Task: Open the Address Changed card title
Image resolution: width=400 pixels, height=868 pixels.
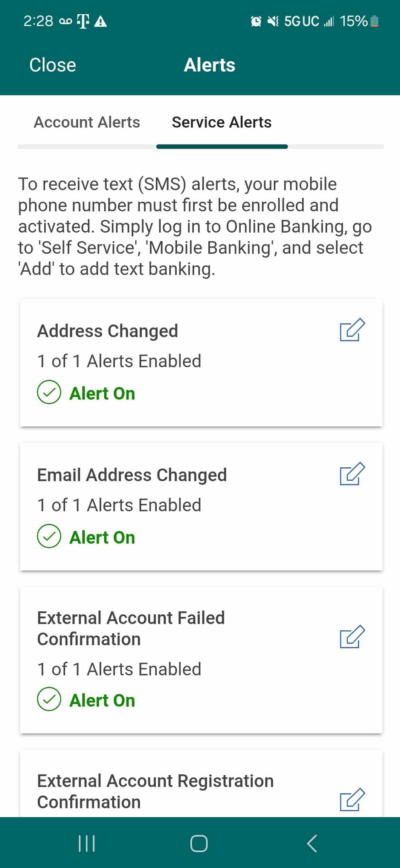Action: tap(107, 331)
